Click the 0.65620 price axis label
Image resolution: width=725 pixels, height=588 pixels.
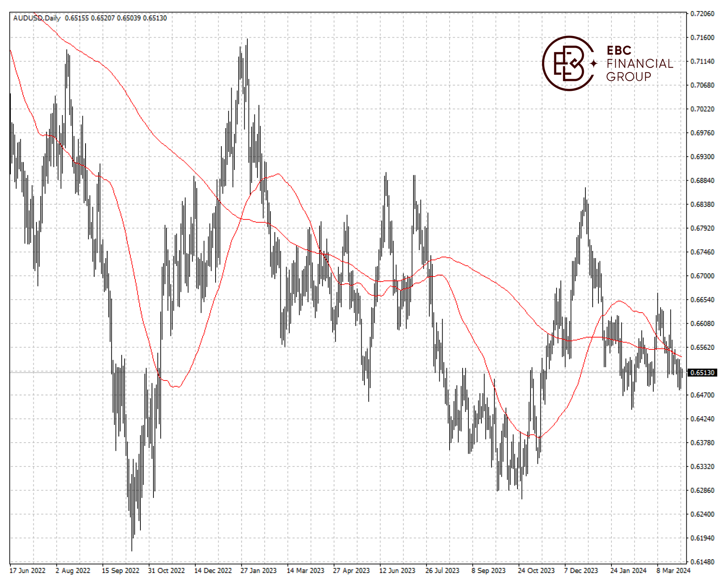(702, 348)
